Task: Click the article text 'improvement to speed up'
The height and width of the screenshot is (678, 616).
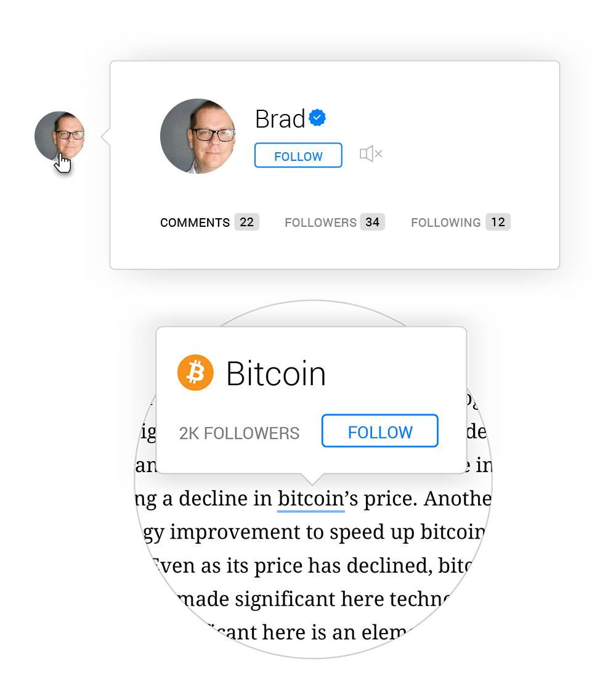Action: [277, 533]
